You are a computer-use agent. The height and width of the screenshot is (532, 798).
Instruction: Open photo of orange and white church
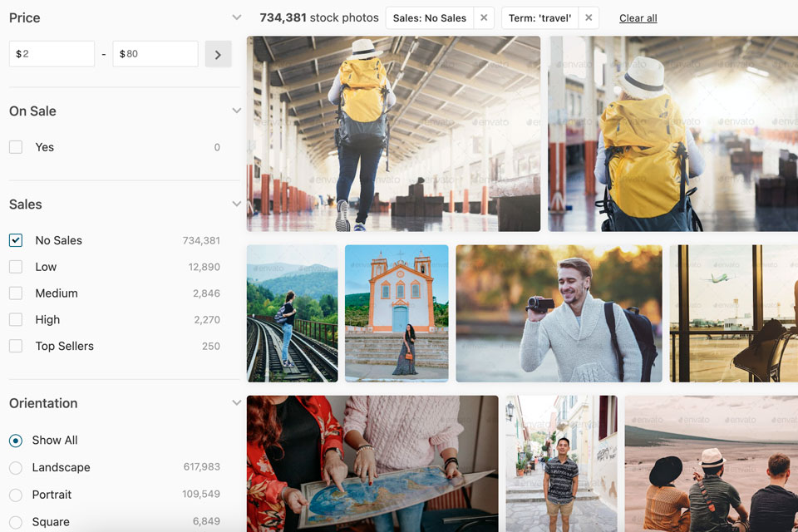coord(397,313)
